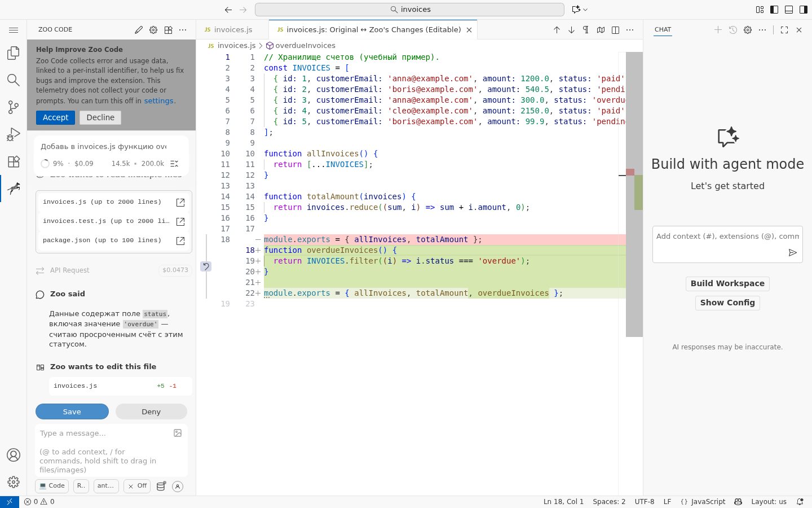Open the Run and Debug view
This screenshot has height=508, width=812.
click(14, 134)
